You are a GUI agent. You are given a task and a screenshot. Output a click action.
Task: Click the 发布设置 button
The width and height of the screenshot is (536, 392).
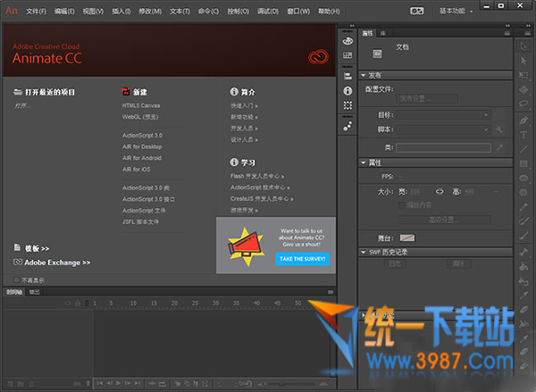pos(427,99)
